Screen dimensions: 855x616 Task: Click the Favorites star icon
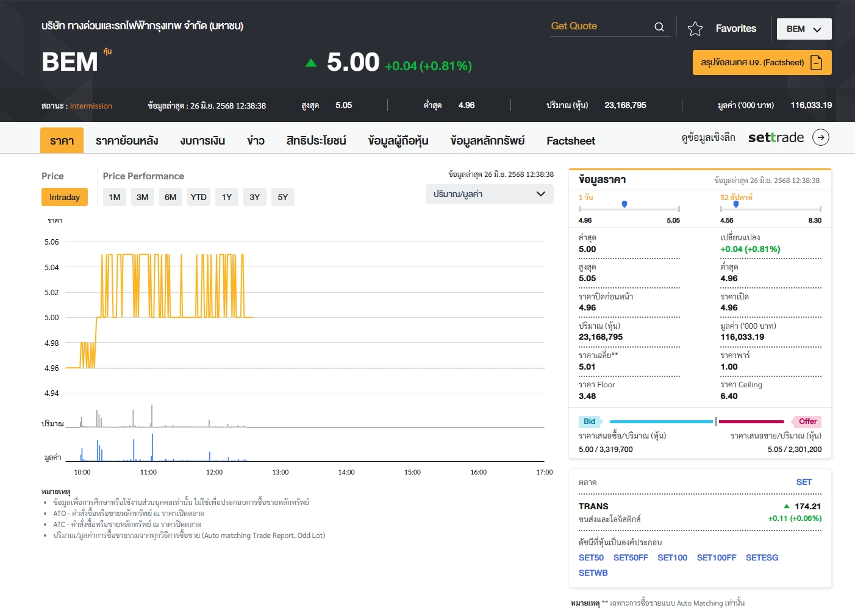tap(695, 29)
